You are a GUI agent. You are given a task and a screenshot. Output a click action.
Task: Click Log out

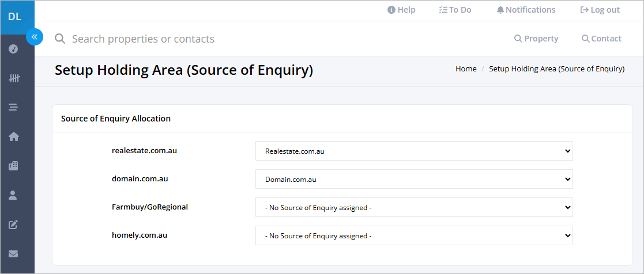(x=600, y=10)
